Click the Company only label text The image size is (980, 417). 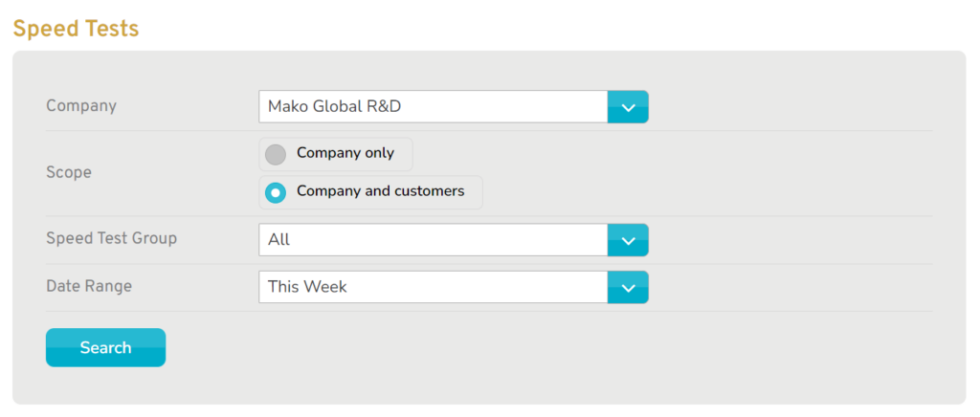[x=345, y=153]
